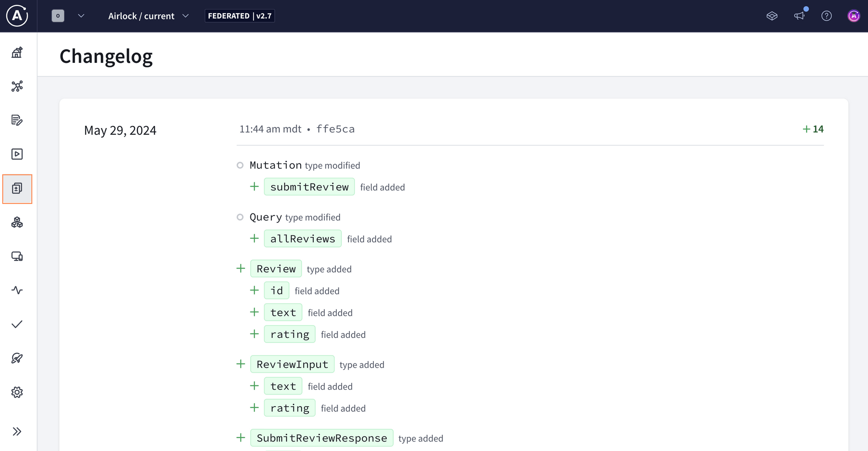Collapse the sidebar with the double-chevron
The height and width of the screenshot is (451, 868).
click(17, 431)
